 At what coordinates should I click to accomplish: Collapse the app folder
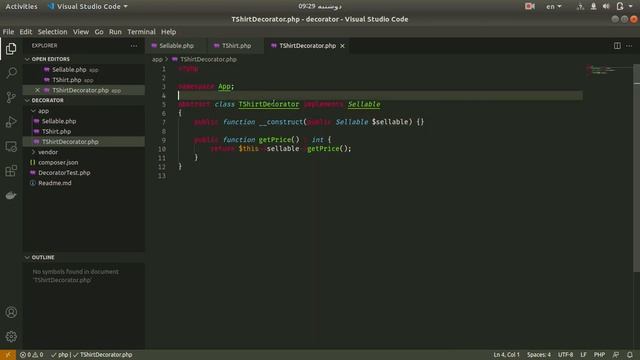33,111
